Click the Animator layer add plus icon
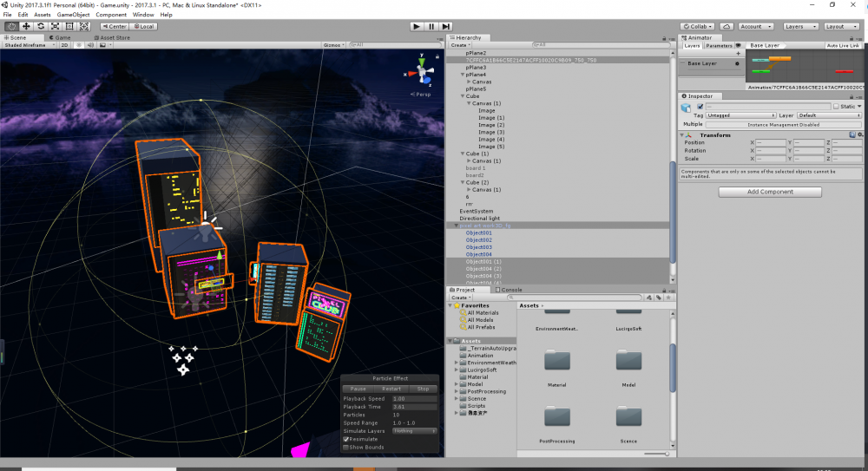The image size is (868, 471). pos(738,54)
